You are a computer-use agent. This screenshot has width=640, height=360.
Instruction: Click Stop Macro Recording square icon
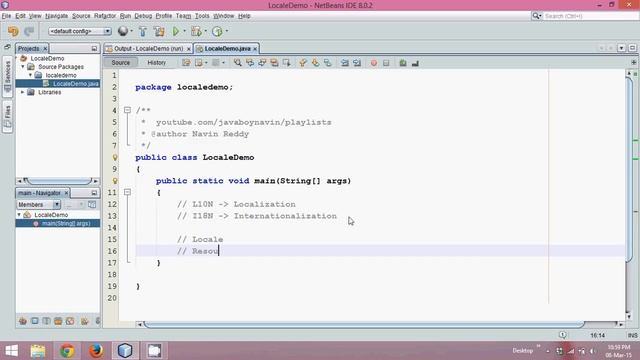tap(386, 63)
